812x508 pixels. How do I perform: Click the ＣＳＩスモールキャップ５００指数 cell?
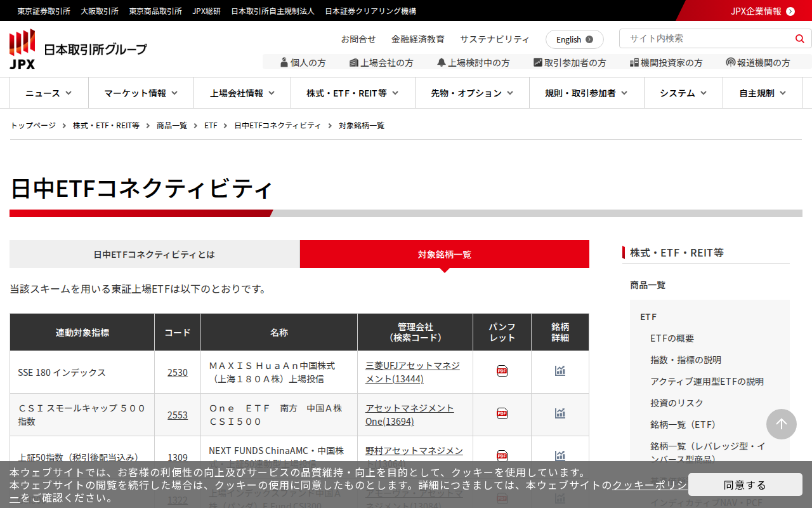pyautogui.click(x=82, y=415)
